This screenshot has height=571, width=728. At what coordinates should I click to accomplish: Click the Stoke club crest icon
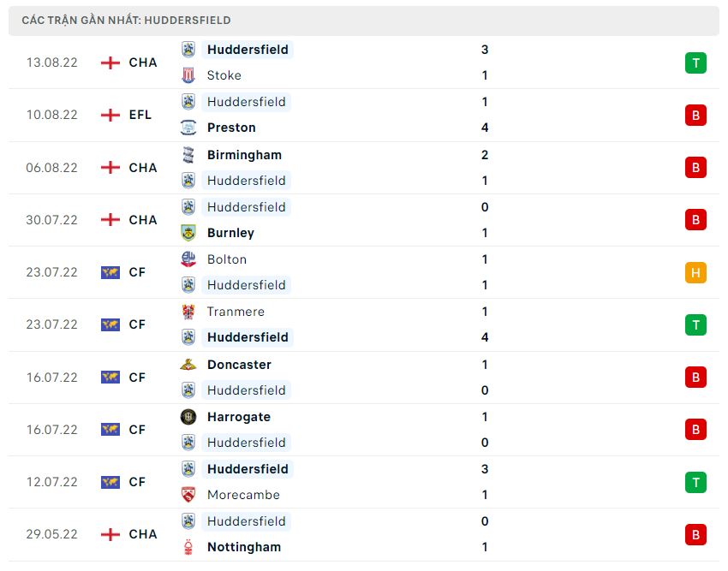(x=188, y=75)
